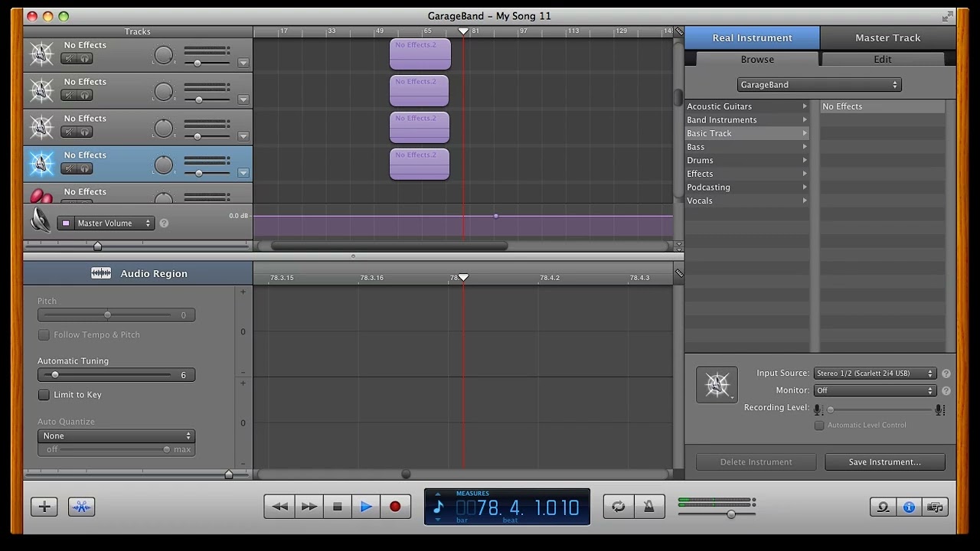Start playback with the blue play button

[366, 507]
